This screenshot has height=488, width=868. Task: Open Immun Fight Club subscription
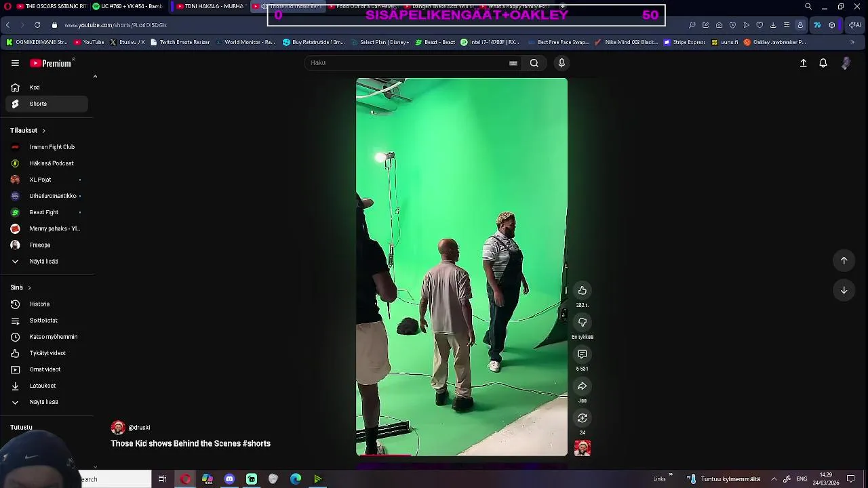point(47,147)
